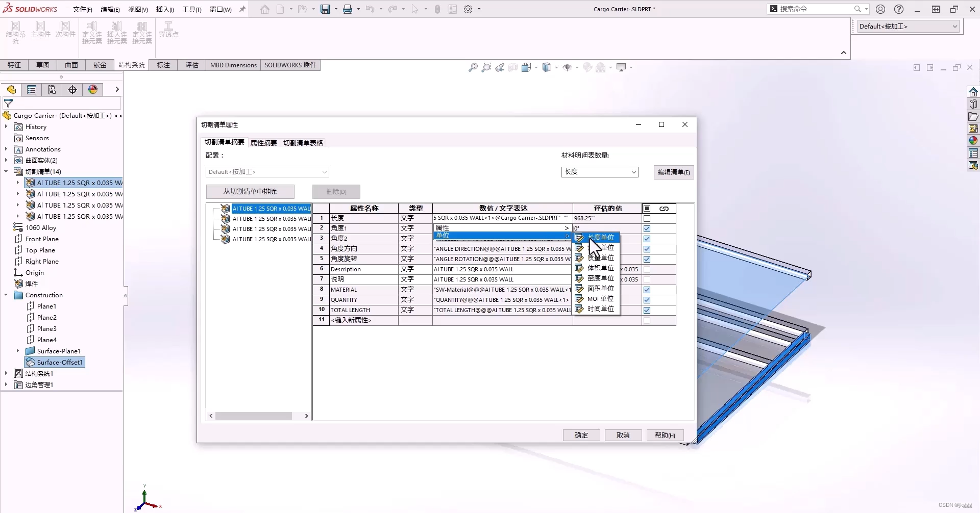This screenshot has height=513, width=980.
Task: Open the 属性 submenu entry
Action: coord(502,228)
